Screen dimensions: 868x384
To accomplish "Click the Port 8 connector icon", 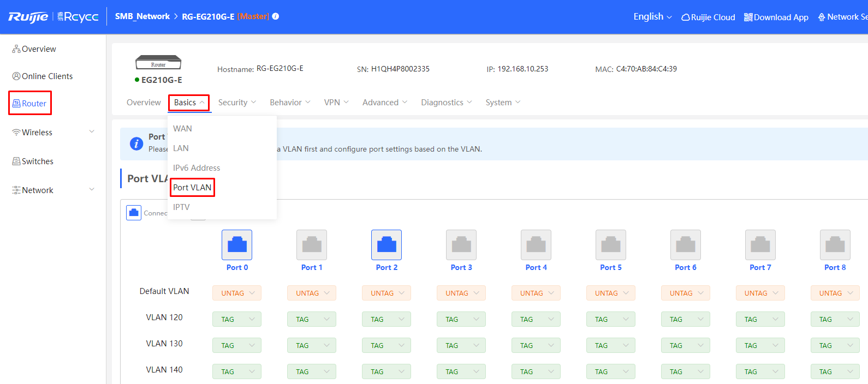I will tap(835, 245).
